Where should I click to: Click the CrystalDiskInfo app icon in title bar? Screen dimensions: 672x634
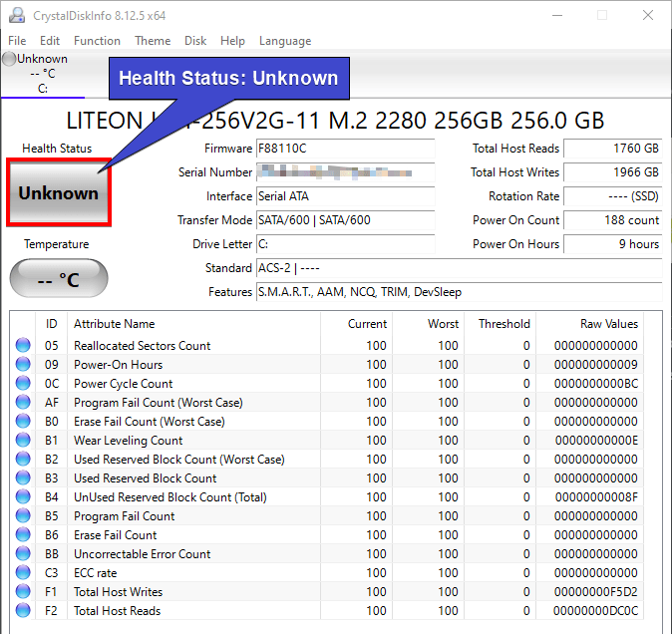[x=16, y=15]
